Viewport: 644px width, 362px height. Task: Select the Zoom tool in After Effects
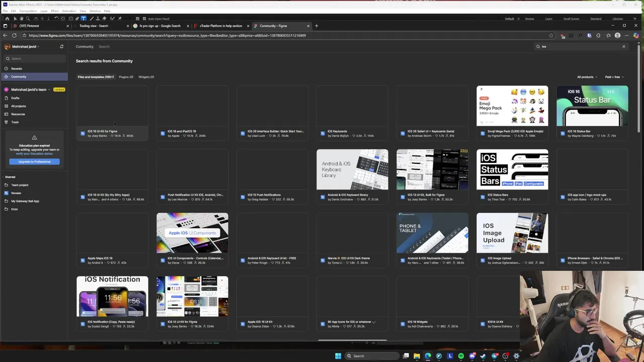coord(28,19)
